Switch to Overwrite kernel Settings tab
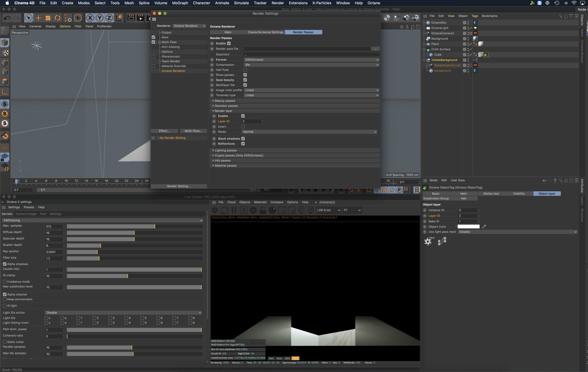Screen dimensions: 588x372 tap(266, 32)
